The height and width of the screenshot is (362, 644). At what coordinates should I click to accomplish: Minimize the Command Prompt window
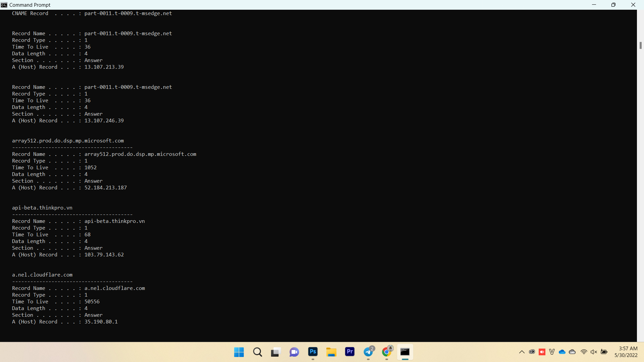coord(594,5)
